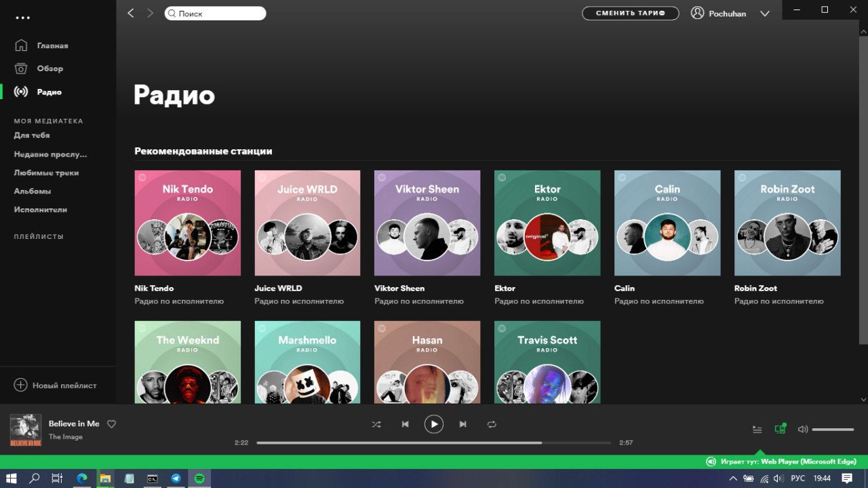
Task: Open the Hasan radio cover
Action: [x=427, y=362]
